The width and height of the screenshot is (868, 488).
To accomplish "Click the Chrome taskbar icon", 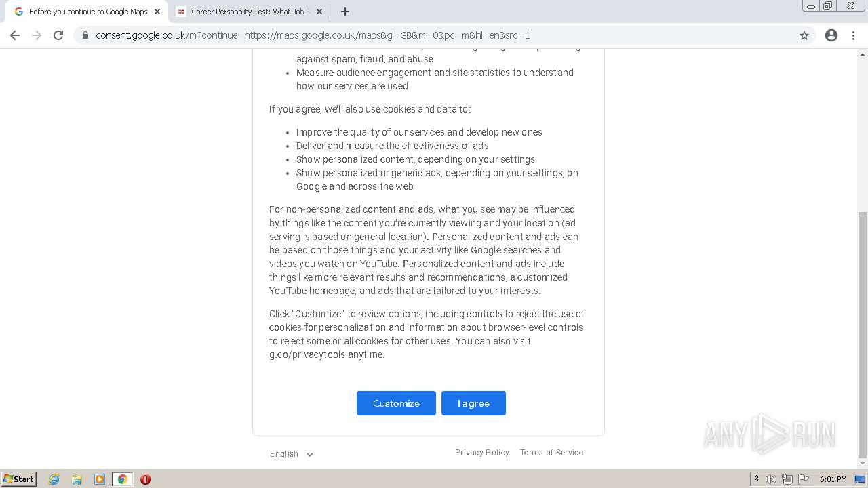I will pyautogui.click(x=122, y=479).
